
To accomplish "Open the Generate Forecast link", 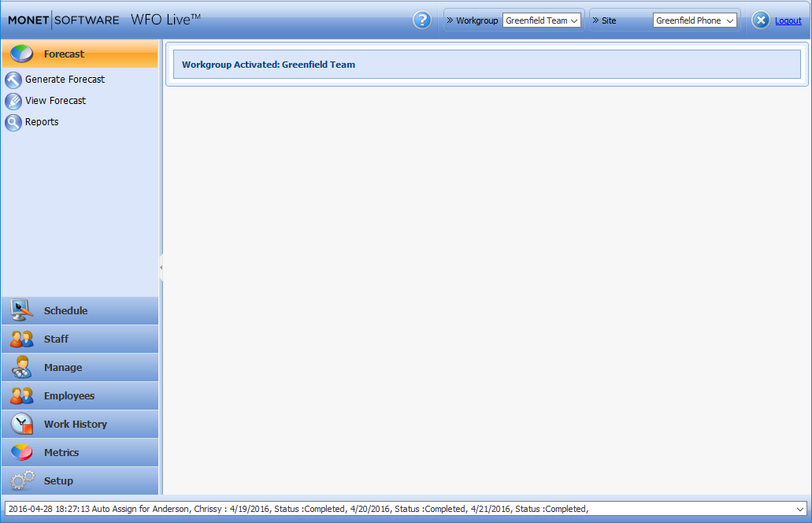I will click(65, 80).
